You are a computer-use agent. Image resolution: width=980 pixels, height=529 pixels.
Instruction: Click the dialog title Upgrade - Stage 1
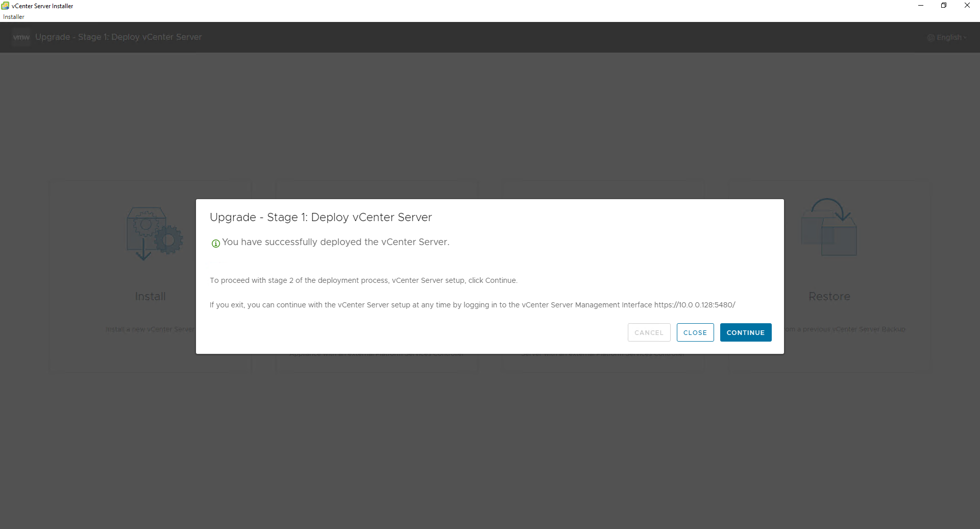[x=321, y=218]
